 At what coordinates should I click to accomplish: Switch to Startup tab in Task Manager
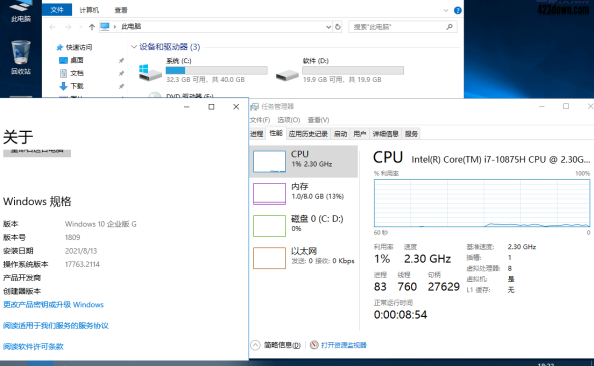pyautogui.click(x=340, y=134)
